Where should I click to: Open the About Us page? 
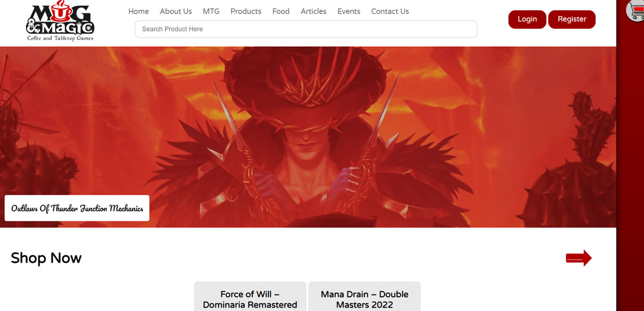(x=175, y=11)
